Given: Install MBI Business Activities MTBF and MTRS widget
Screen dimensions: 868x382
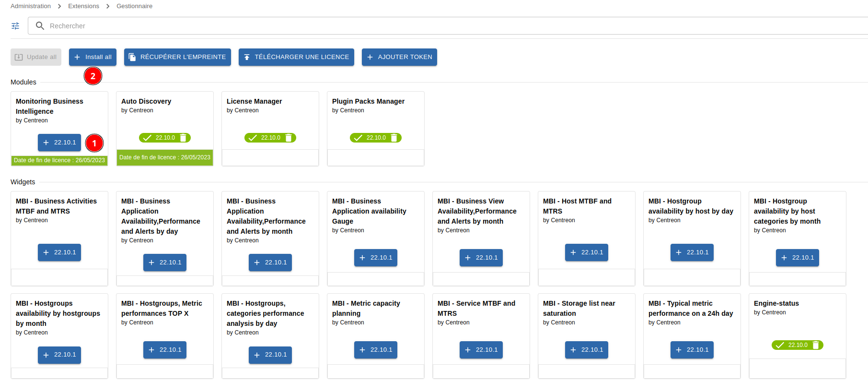Looking at the screenshot, I should pyautogui.click(x=59, y=252).
